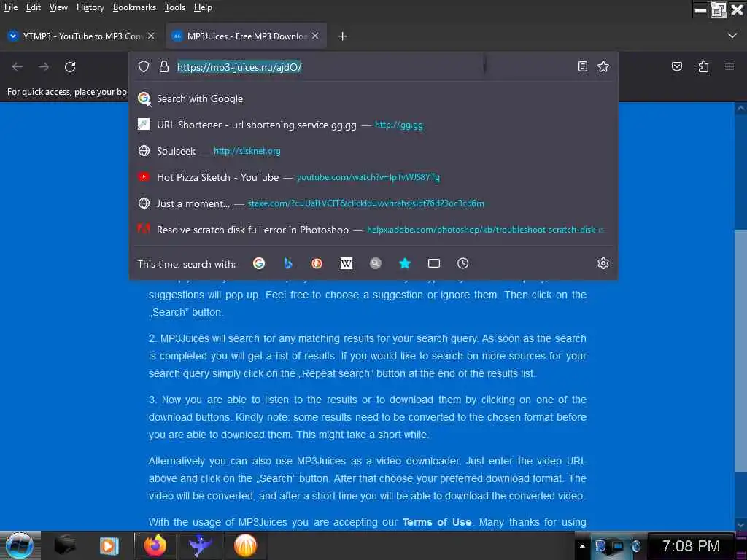
Task: Choose the gray magnifier search engine icon
Action: pyautogui.click(x=376, y=263)
